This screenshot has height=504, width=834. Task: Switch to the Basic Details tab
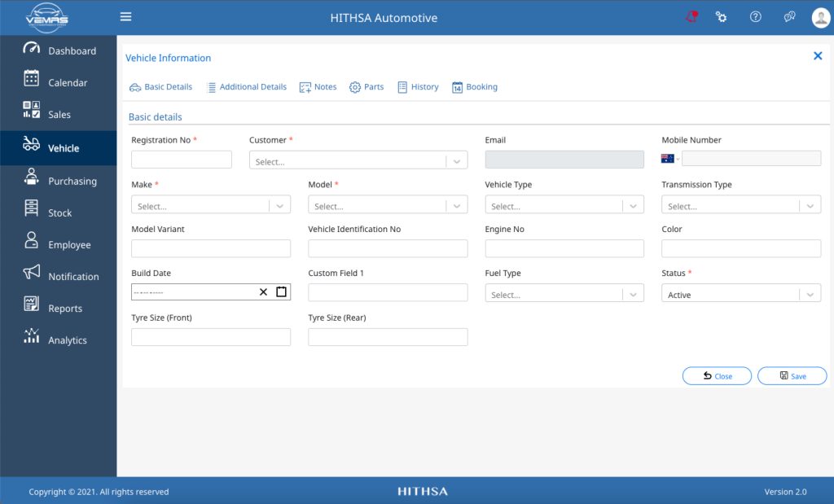tap(160, 87)
